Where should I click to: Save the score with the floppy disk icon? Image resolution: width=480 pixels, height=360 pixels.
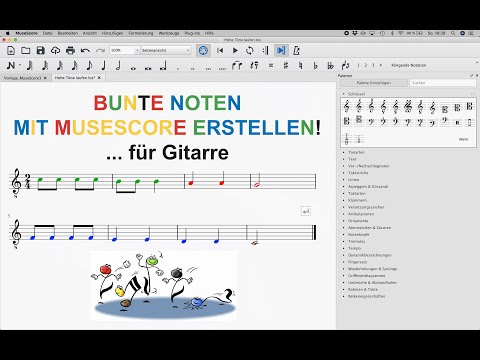click(x=41, y=51)
